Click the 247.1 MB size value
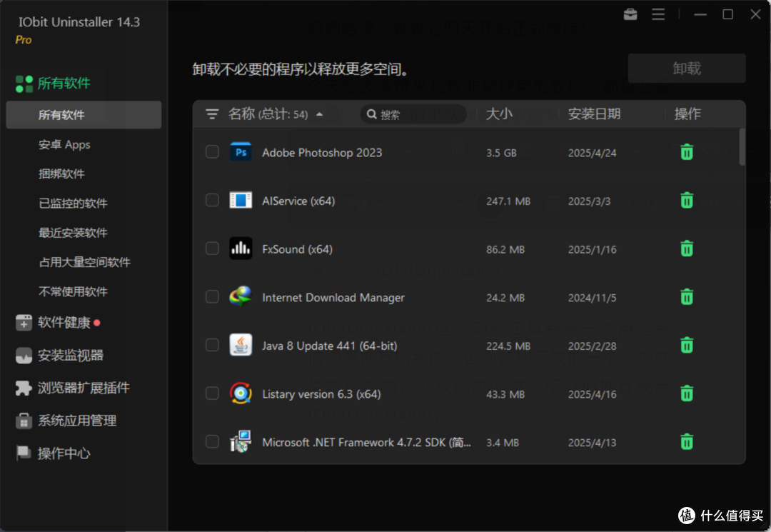Screen dimensions: 771x532 point(508,201)
